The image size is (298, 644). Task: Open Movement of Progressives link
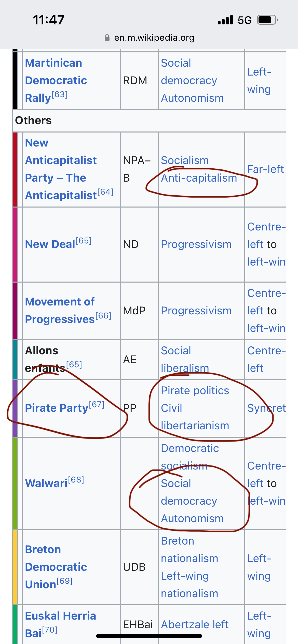pos(60,310)
